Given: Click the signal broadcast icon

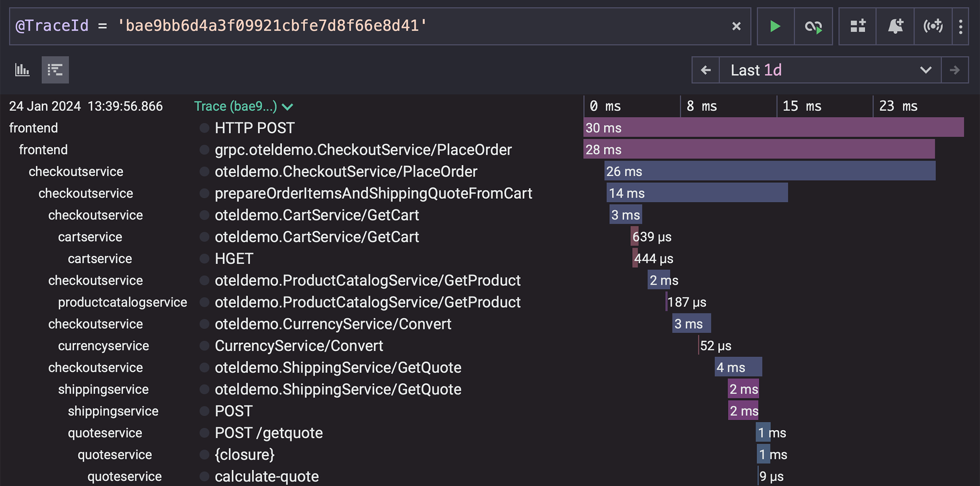Looking at the screenshot, I should (933, 27).
